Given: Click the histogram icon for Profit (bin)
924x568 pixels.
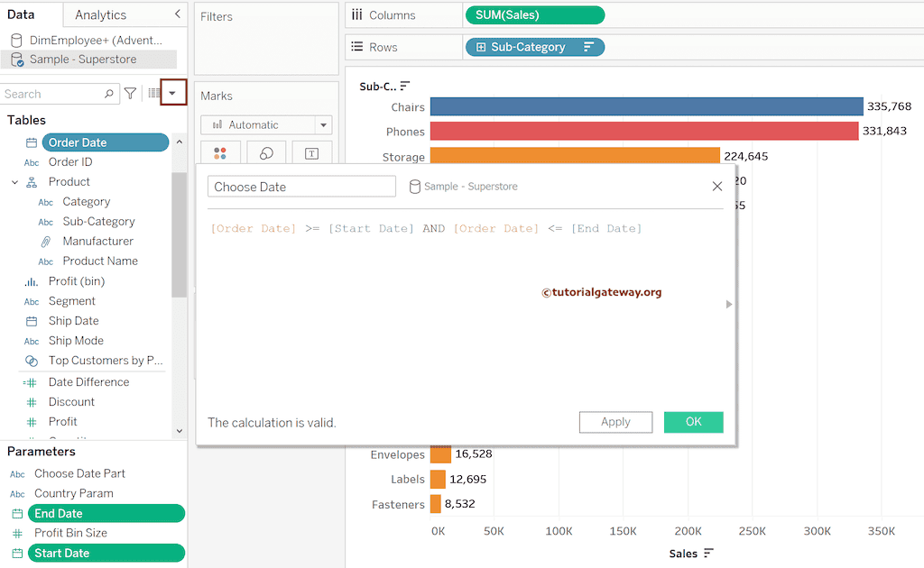Looking at the screenshot, I should coord(32,282).
